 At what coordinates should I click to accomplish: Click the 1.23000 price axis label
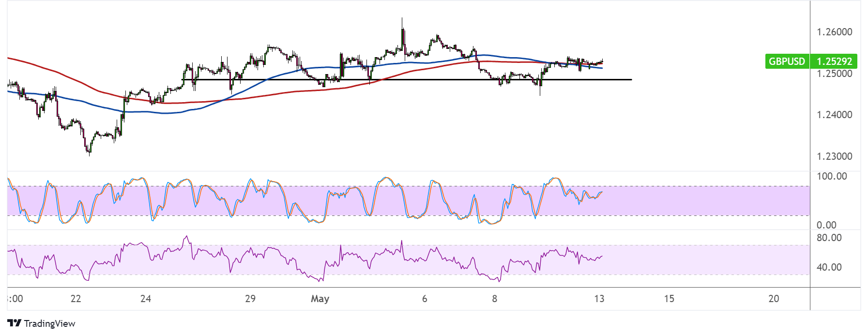(834, 156)
